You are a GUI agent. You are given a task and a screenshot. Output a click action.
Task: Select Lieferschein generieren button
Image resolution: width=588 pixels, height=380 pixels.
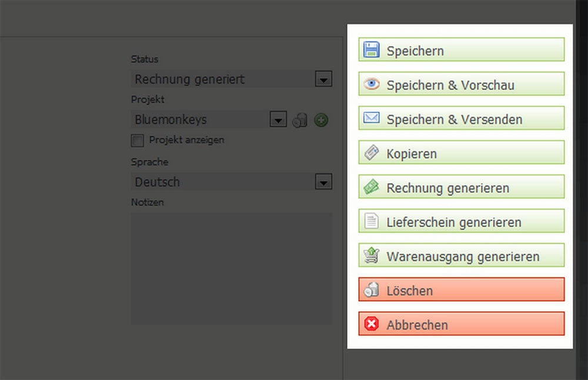461,221
